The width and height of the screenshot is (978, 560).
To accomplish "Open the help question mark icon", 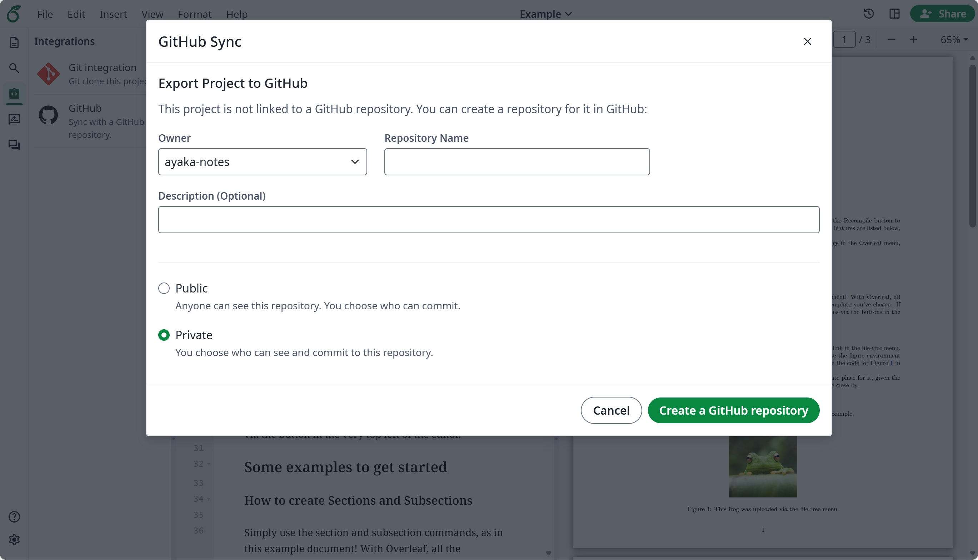I will coord(14,516).
